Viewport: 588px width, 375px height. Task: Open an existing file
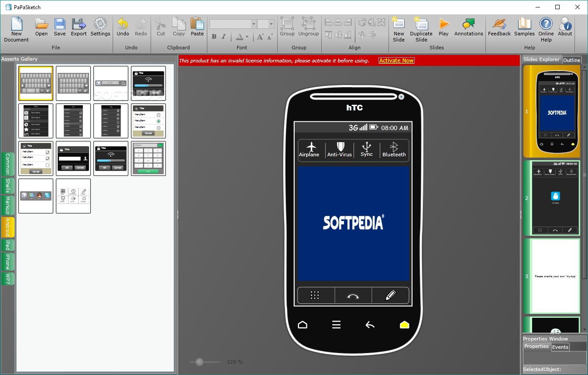tap(41, 27)
